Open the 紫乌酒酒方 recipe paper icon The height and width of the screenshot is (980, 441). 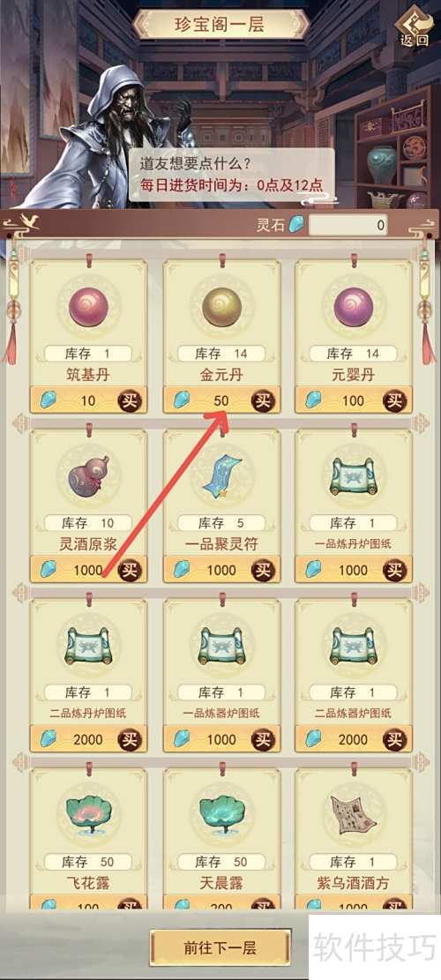click(x=354, y=816)
